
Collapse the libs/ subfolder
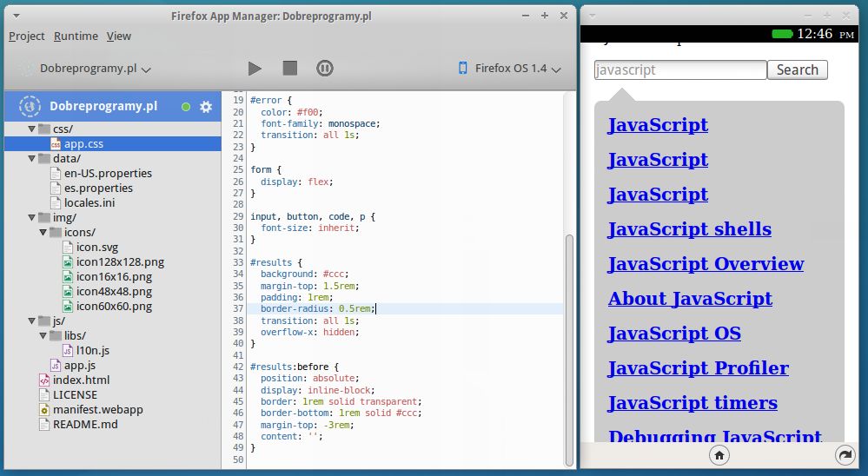(x=43, y=336)
